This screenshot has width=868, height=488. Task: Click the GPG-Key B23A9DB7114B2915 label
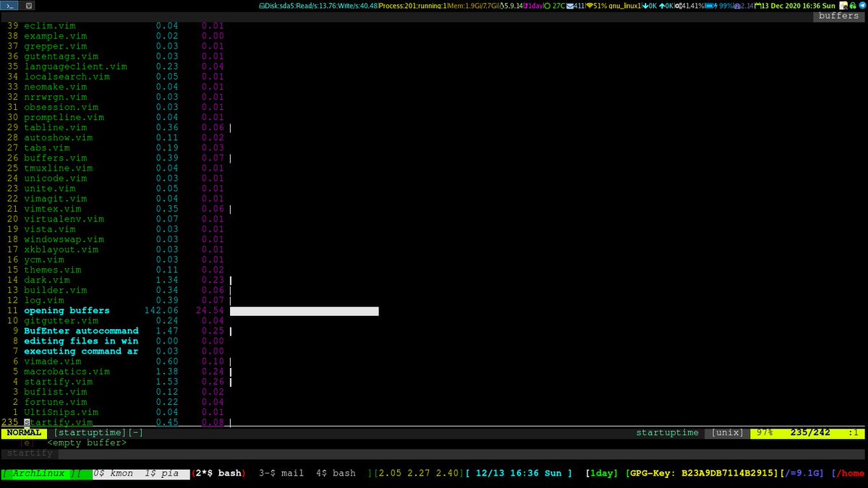point(702,473)
